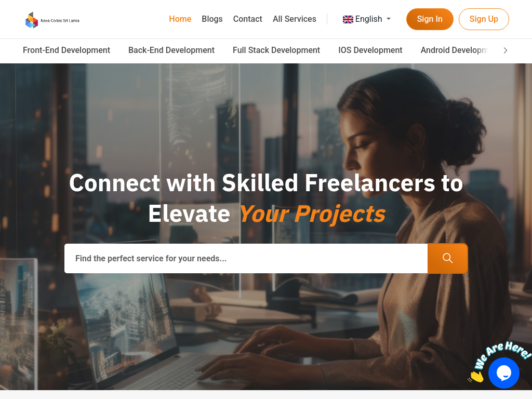Open the English language dropdown
This screenshot has height=399, width=532.
[x=367, y=19]
